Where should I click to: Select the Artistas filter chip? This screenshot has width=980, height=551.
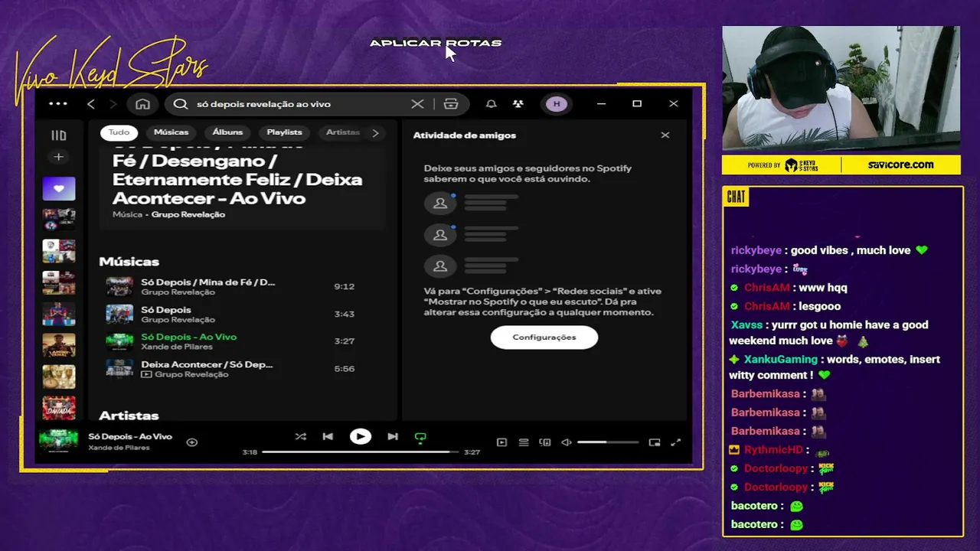point(342,132)
